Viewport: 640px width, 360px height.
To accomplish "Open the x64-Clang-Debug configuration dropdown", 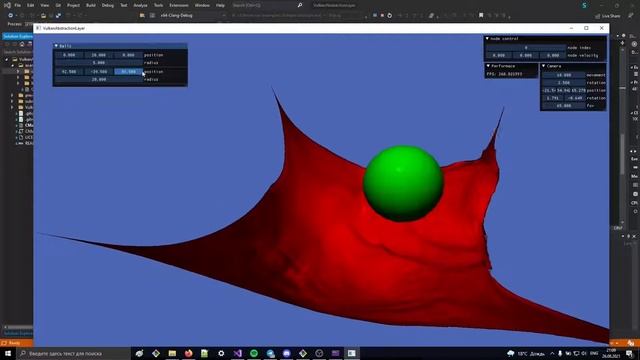I will click(x=193, y=16).
